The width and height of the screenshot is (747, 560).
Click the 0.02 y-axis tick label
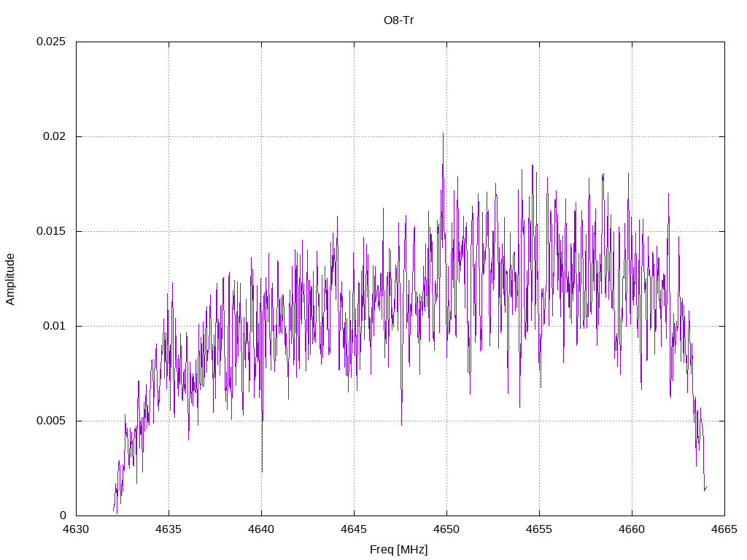(54, 136)
